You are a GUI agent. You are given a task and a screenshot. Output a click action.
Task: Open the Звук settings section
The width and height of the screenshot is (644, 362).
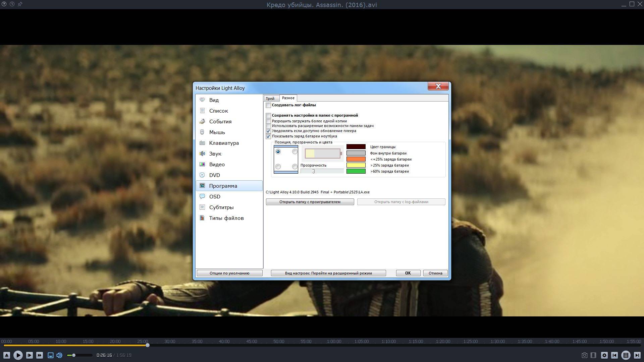coord(229,154)
